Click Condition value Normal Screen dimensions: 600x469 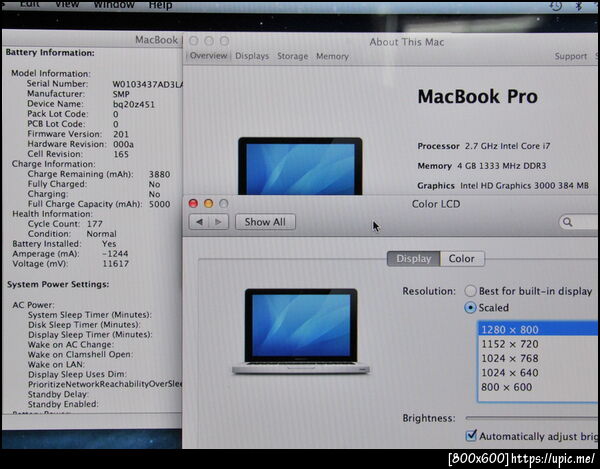click(101, 234)
